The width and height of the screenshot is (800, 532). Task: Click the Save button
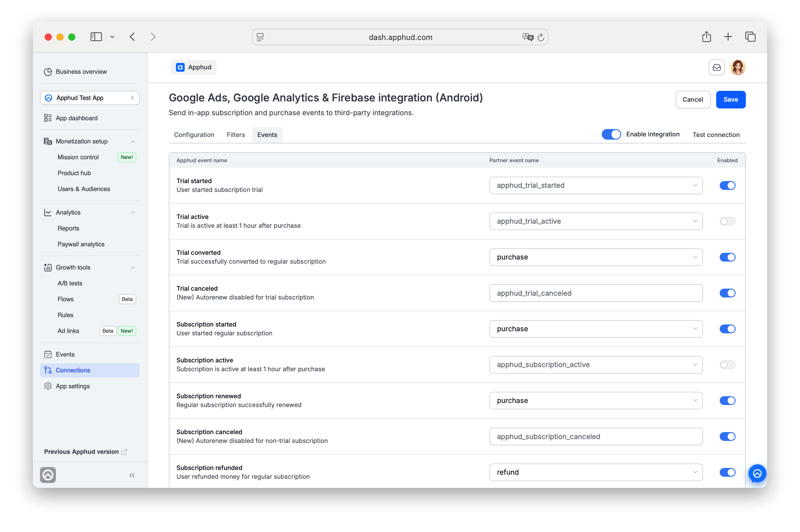[730, 99]
